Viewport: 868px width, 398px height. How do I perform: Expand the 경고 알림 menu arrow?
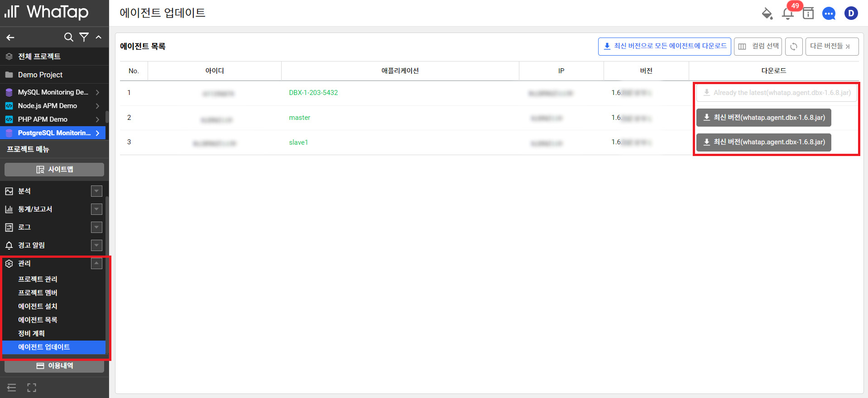click(x=96, y=246)
